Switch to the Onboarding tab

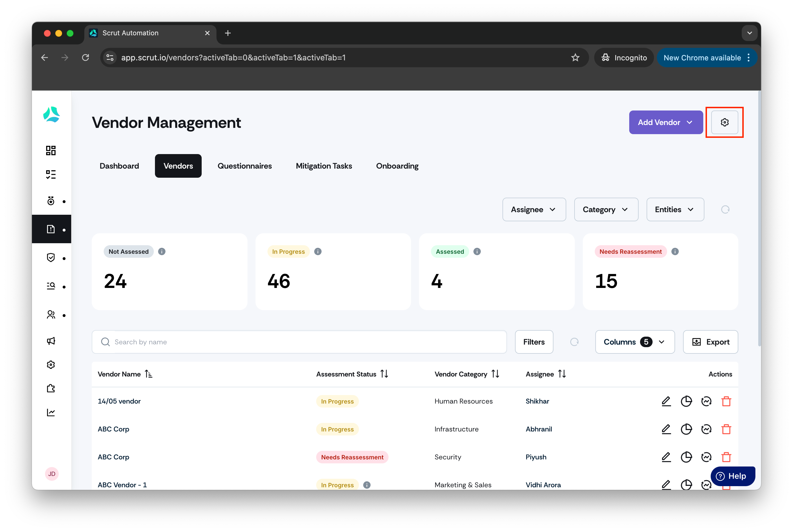397,165
